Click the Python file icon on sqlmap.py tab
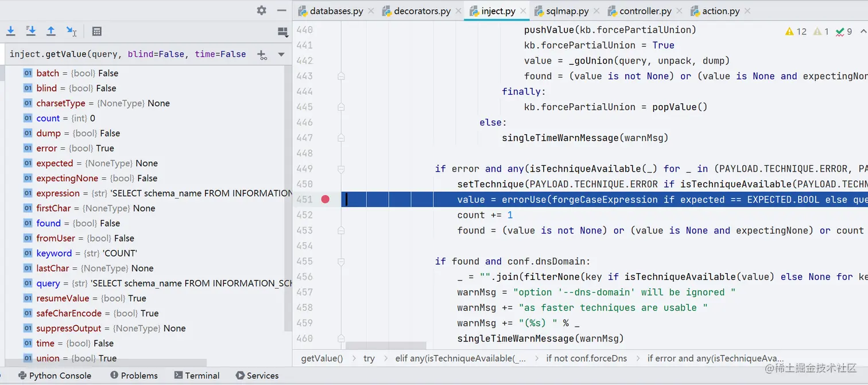Image resolution: width=868 pixels, height=385 pixels. tap(538, 11)
